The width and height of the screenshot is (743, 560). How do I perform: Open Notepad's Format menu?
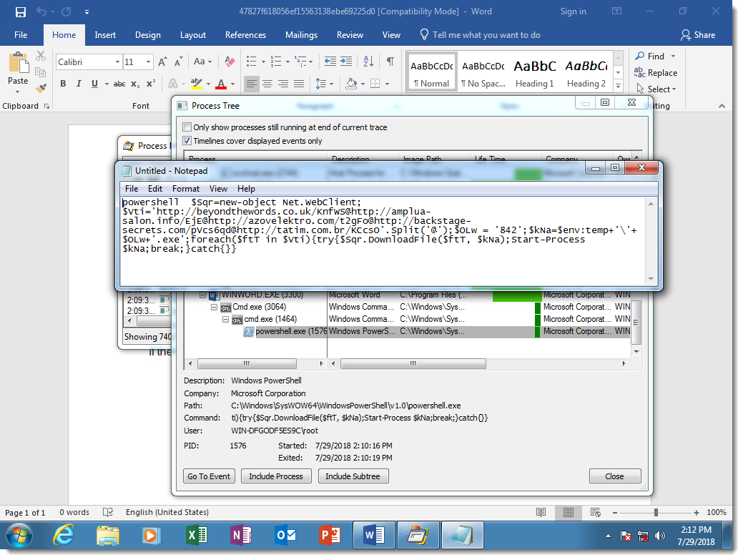point(186,189)
